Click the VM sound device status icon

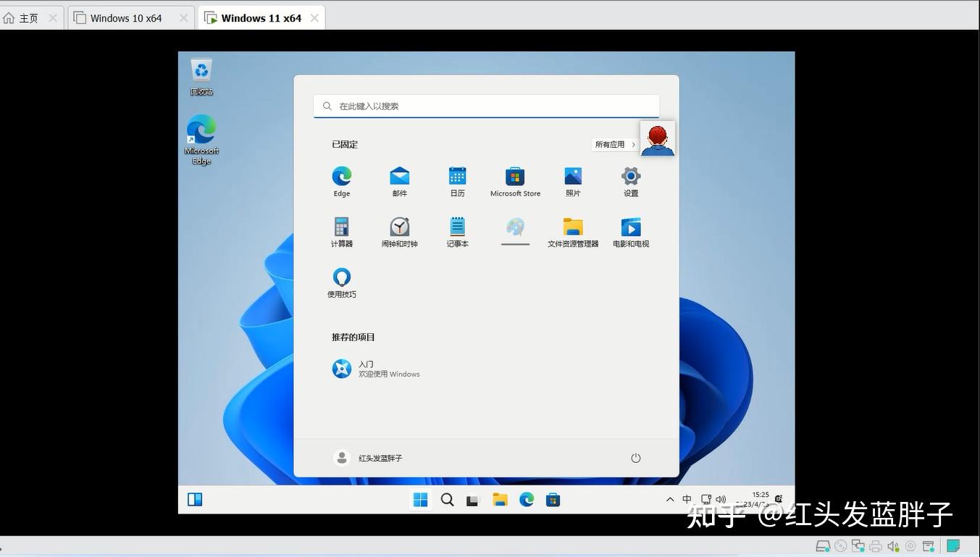pos(892,546)
